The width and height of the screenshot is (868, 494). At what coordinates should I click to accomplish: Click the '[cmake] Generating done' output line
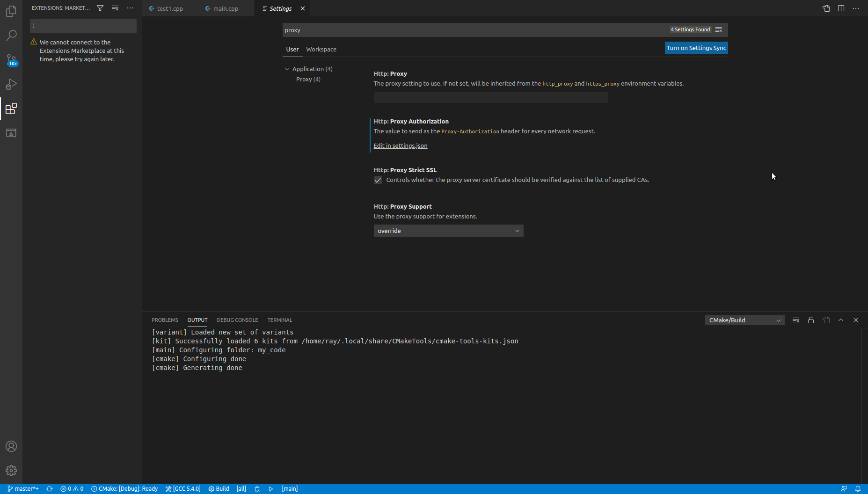click(197, 368)
